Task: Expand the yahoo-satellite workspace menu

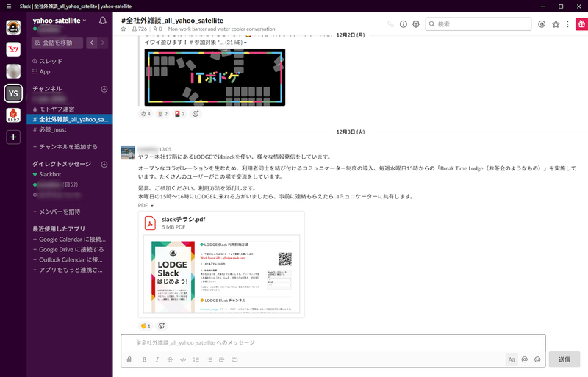Action: [60, 21]
